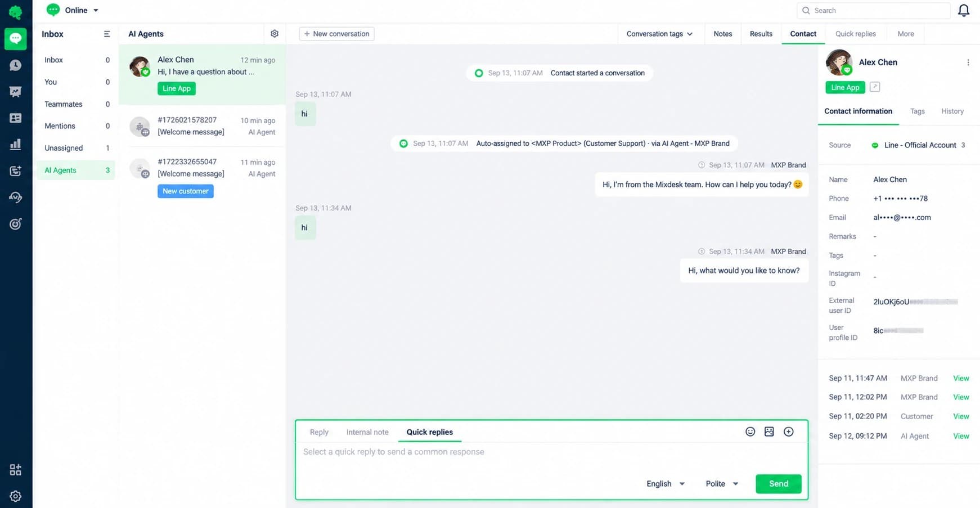Viewport: 980px width, 508px height.
Task: Open the chat history clock icon in sidebar
Action: point(16,65)
